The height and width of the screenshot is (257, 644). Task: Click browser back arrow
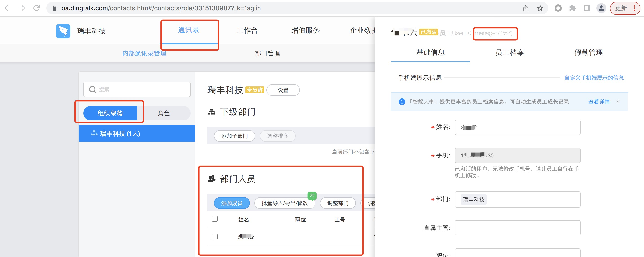8,8
